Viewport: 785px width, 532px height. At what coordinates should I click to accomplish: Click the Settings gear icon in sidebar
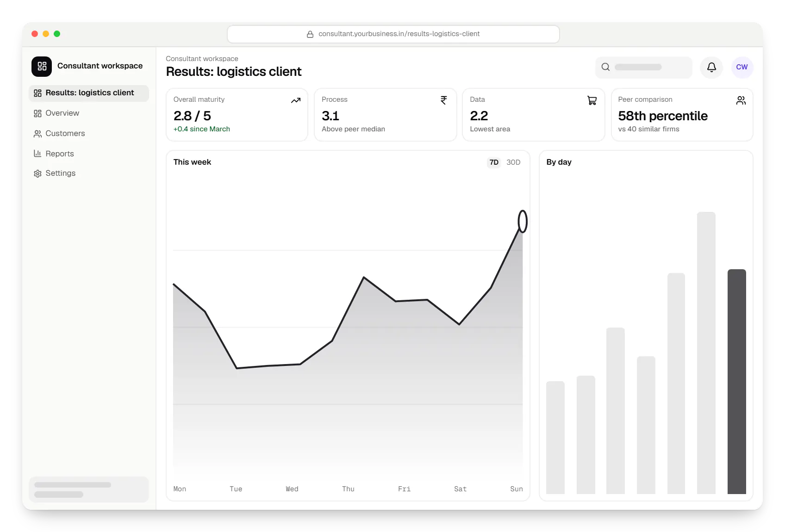coord(37,173)
